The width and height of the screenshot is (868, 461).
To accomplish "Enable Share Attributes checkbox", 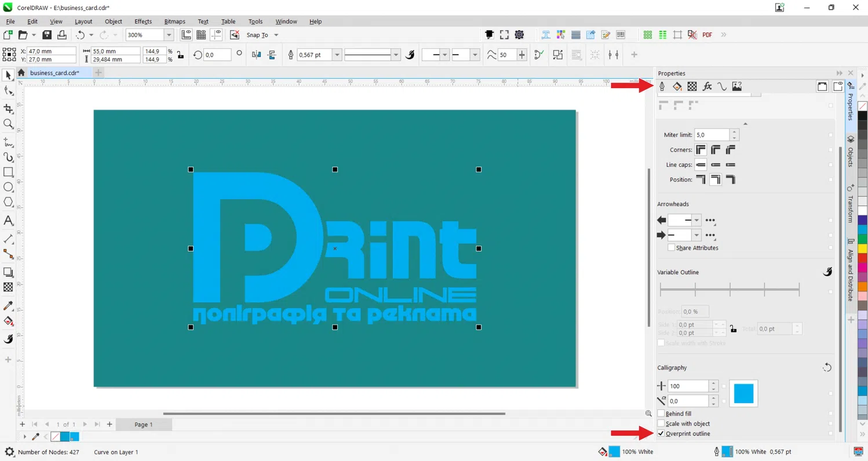I will 671,247.
